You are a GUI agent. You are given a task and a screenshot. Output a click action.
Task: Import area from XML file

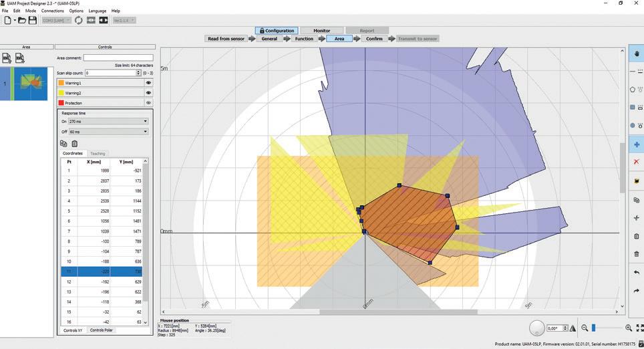[7, 58]
